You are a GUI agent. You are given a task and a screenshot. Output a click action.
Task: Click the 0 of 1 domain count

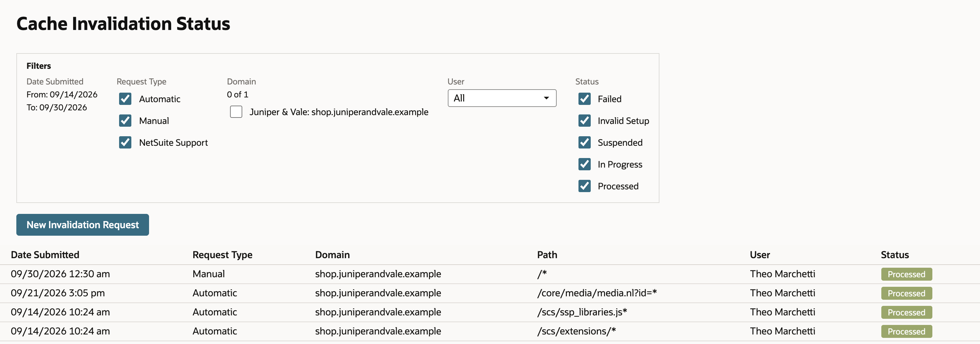238,94
